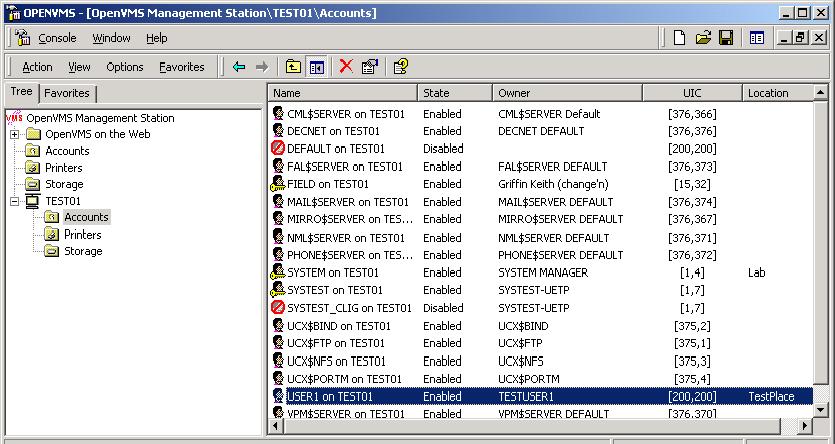Click the console icon left of Console menu
This screenshot has height=444, width=835.
click(22, 38)
